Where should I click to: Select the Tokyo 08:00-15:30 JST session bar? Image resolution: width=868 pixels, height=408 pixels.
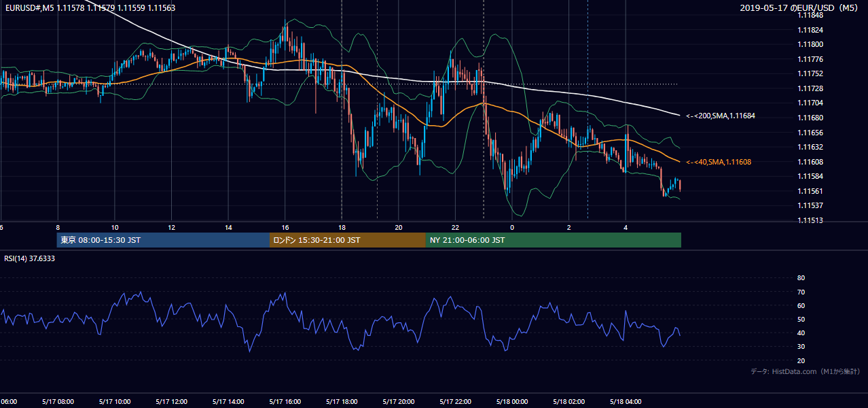coord(163,240)
